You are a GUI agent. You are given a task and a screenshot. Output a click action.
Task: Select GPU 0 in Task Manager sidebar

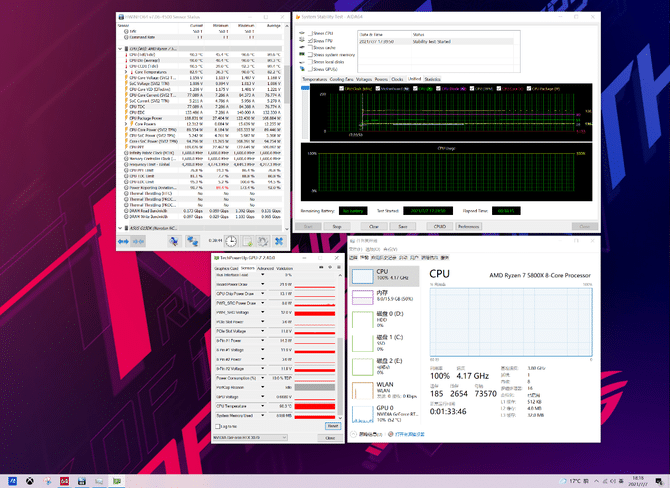click(385, 414)
